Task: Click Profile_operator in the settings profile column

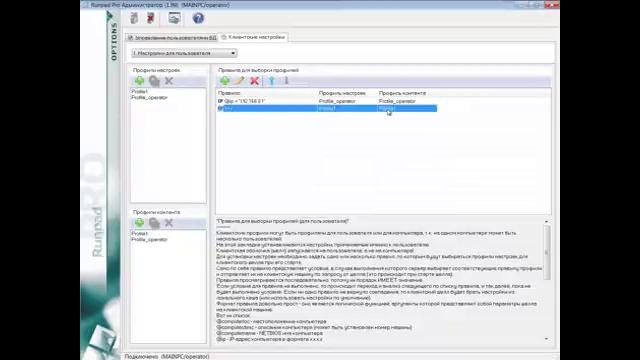Action: (337, 101)
